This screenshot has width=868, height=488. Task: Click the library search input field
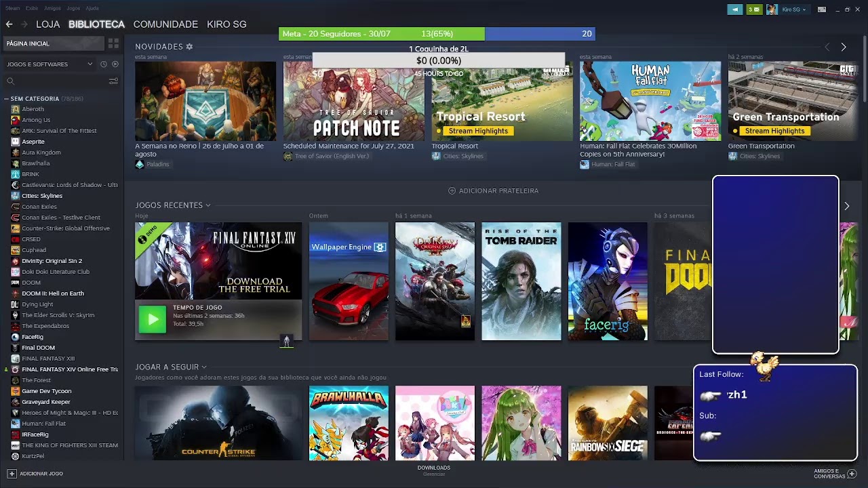(x=60, y=81)
